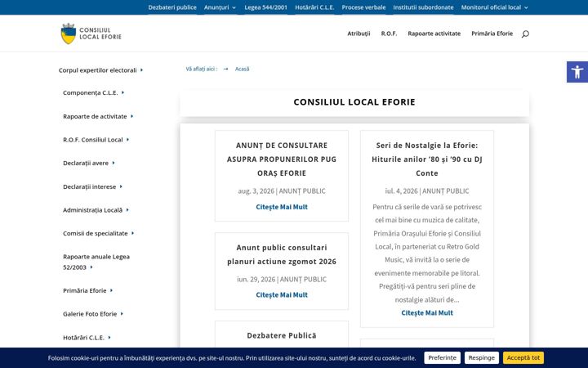Expand Anunțuri dropdown in top bar
The image size is (588, 368).
220,7
